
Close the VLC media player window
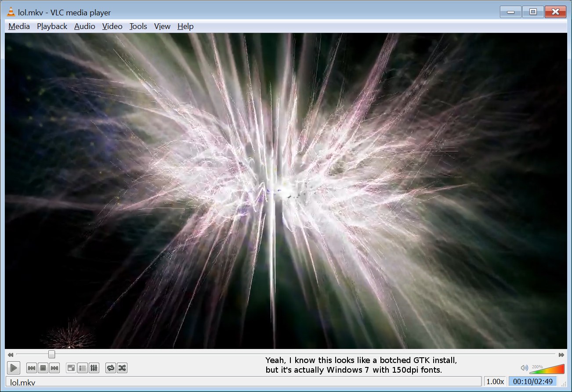click(555, 12)
